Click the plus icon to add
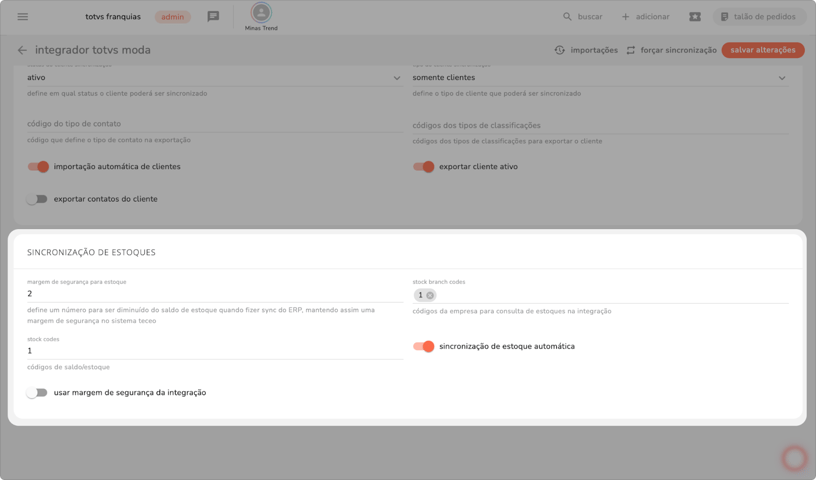816x480 pixels. click(x=626, y=17)
